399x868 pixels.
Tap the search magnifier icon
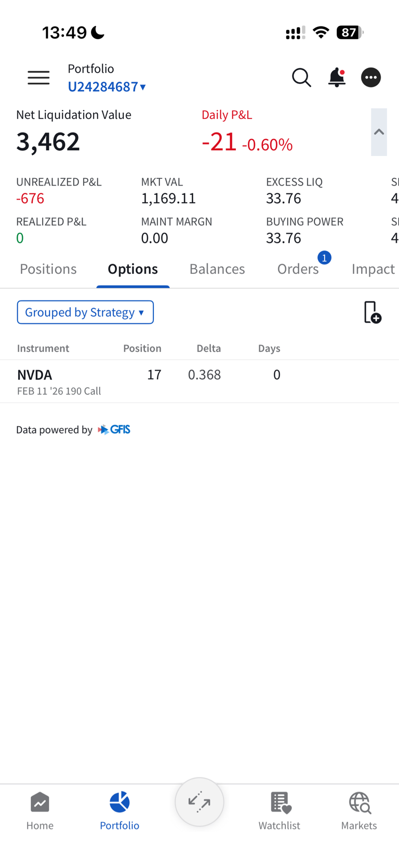[x=301, y=78]
